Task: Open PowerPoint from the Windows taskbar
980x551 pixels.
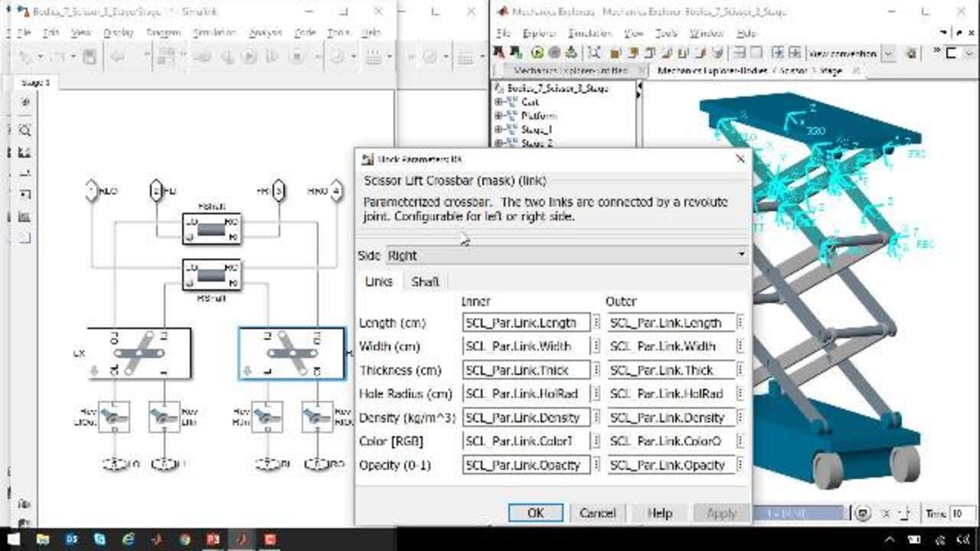Action: pos(213,540)
